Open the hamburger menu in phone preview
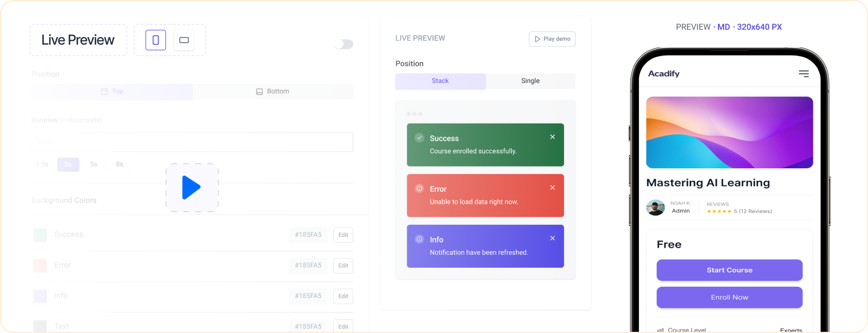The width and height of the screenshot is (868, 333). click(804, 74)
